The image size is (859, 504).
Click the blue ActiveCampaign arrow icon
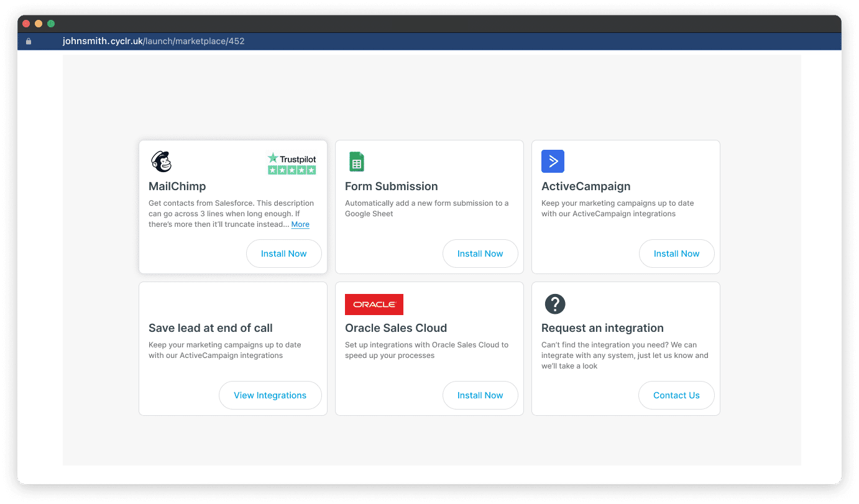point(553,161)
